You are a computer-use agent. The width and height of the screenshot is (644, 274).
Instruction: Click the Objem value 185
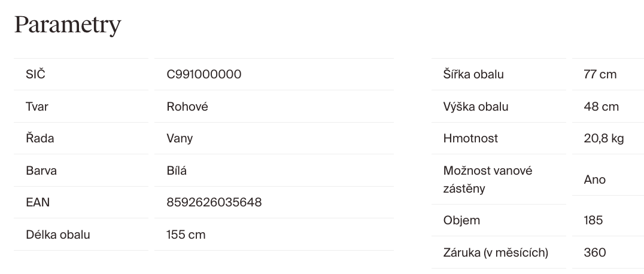pos(593,220)
